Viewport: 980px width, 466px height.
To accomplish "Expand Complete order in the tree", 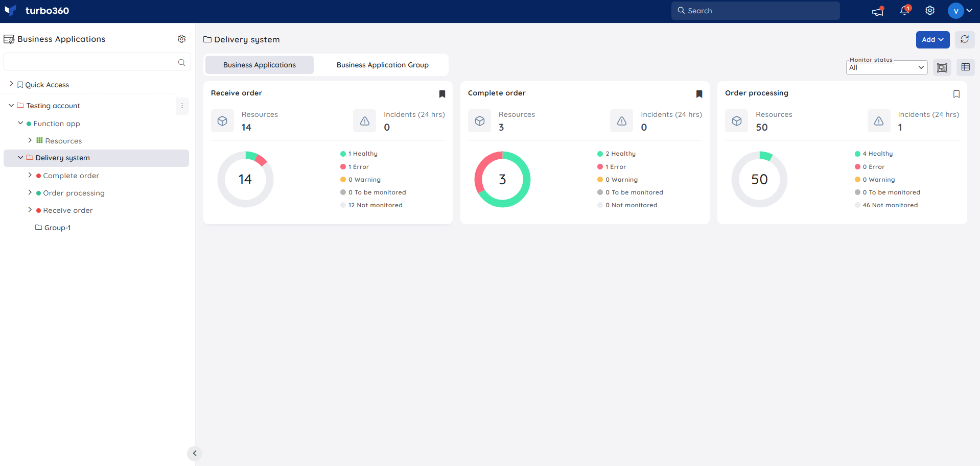I will (30, 175).
